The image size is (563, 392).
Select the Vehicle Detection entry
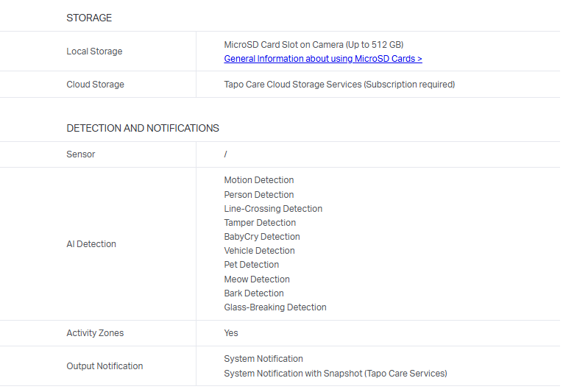pyautogui.click(x=259, y=251)
